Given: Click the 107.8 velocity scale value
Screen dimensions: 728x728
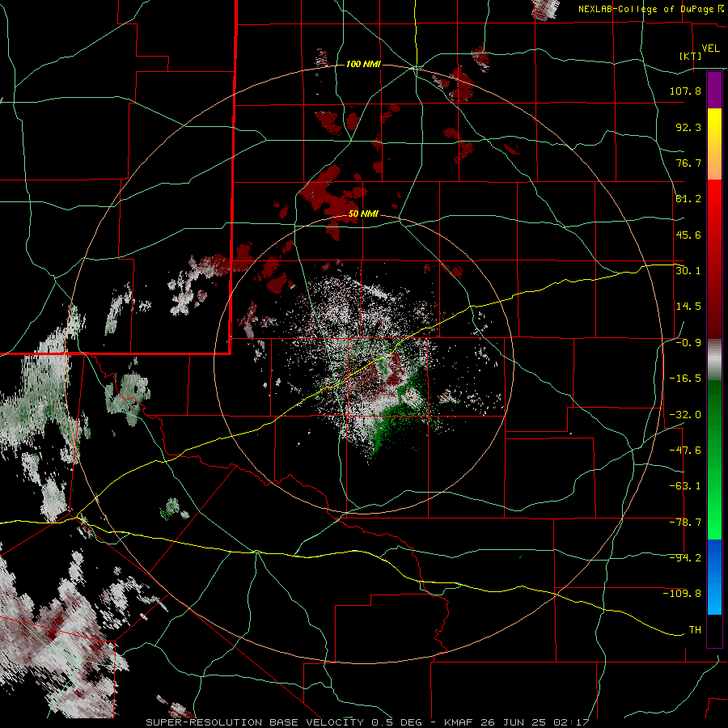Looking at the screenshot, I should (685, 91).
